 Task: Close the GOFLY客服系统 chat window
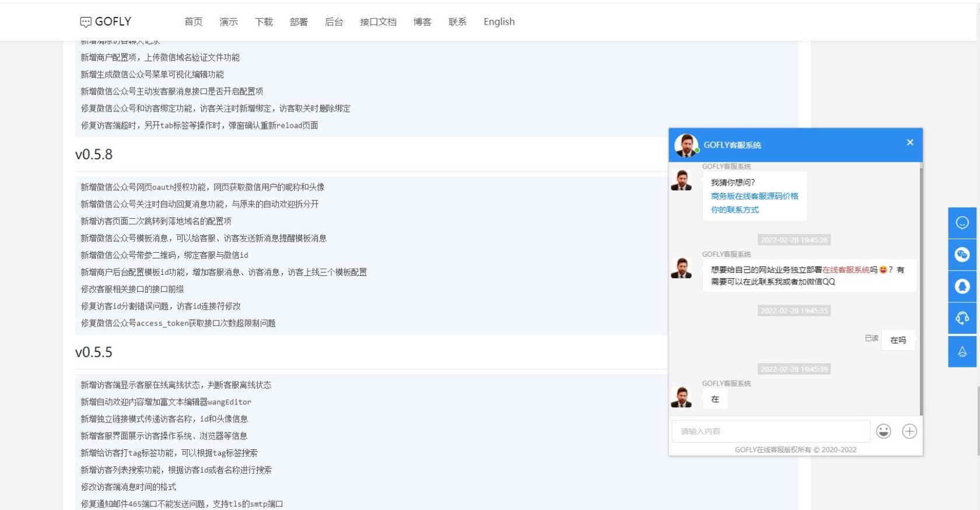909,142
